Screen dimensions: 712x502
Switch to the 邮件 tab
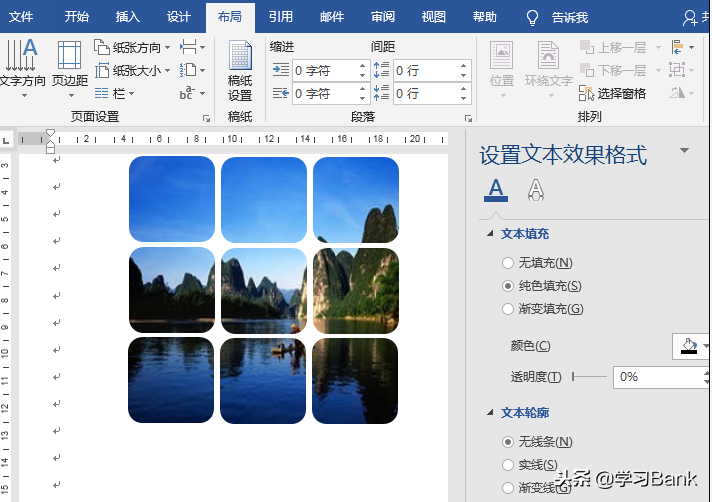click(331, 17)
